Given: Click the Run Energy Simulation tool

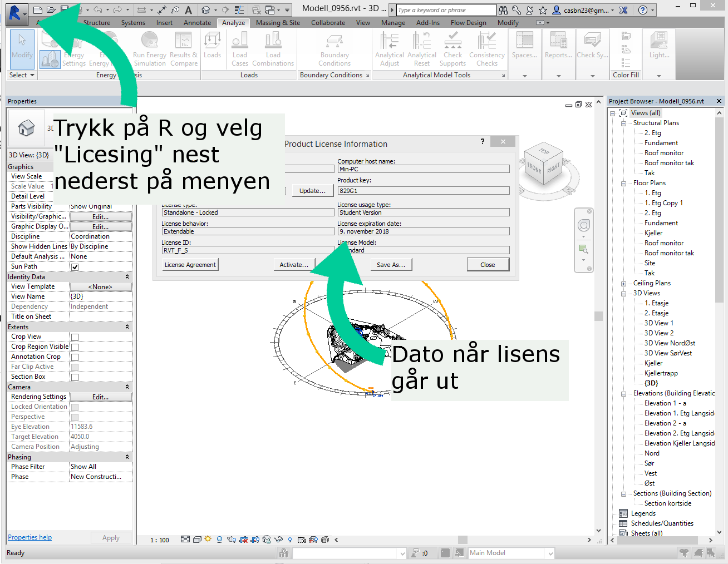Looking at the screenshot, I should (x=150, y=49).
